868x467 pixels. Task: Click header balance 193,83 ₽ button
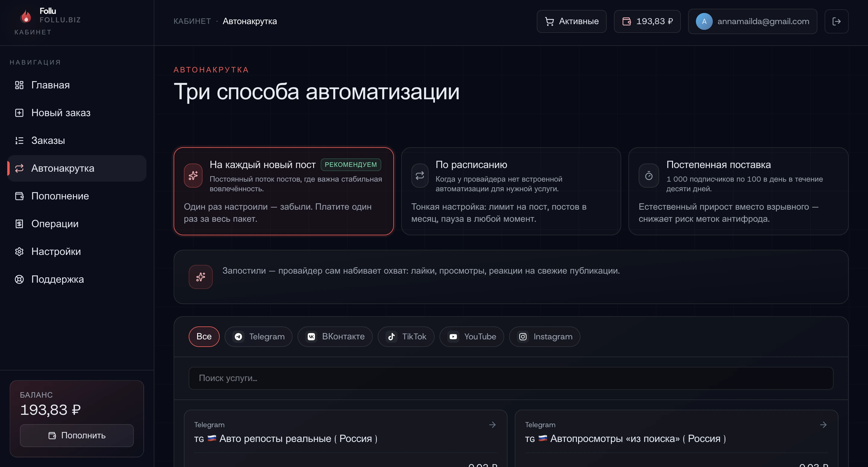click(647, 21)
